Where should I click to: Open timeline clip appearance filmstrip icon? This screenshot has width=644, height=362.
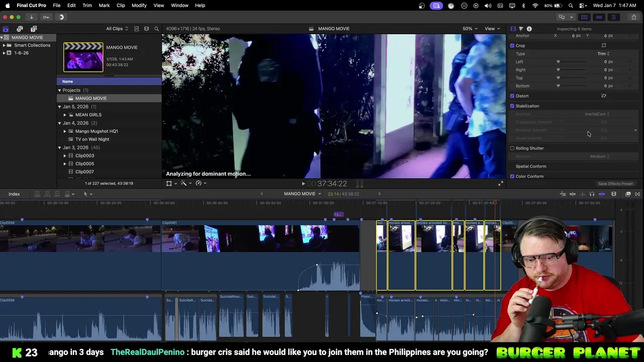tap(614, 194)
